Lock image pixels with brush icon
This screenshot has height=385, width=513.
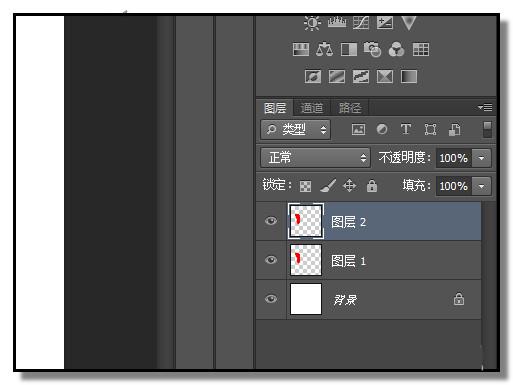click(x=328, y=186)
